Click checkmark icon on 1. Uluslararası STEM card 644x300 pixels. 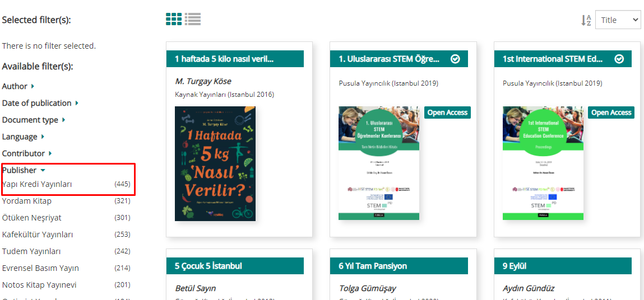tap(455, 59)
